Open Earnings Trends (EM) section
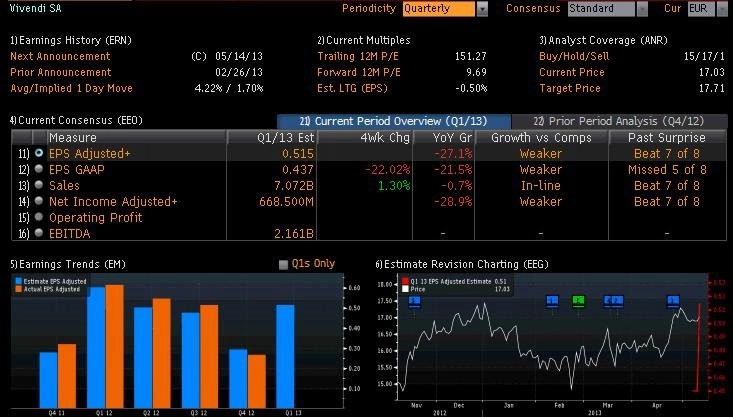Image resolution: width=733 pixels, height=417 pixels. [68, 264]
